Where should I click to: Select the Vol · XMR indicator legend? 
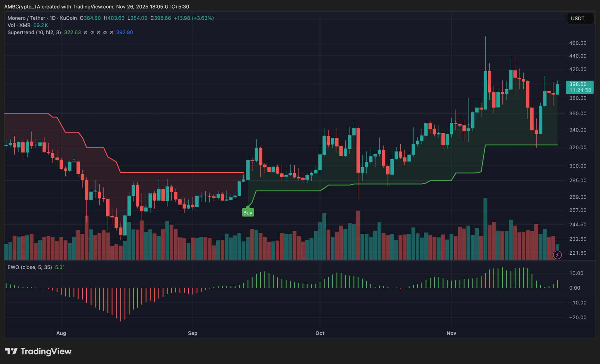point(19,25)
